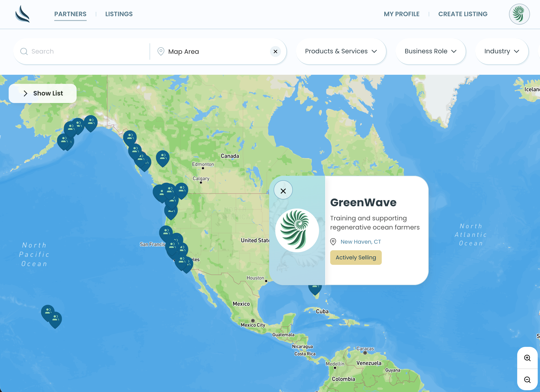Select the Partners tab
This screenshot has height=392, width=540.
[x=70, y=14]
